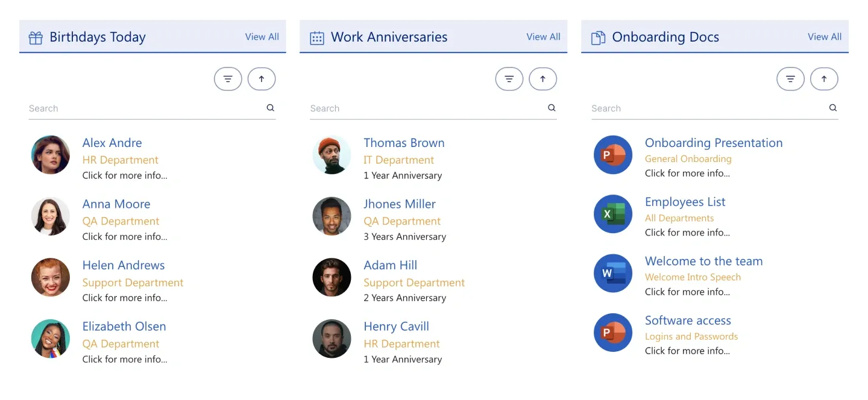868x400 pixels.
Task: Sort ascending in Birthdays Today panel
Action: pyautogui.click(x=262, y=79)
